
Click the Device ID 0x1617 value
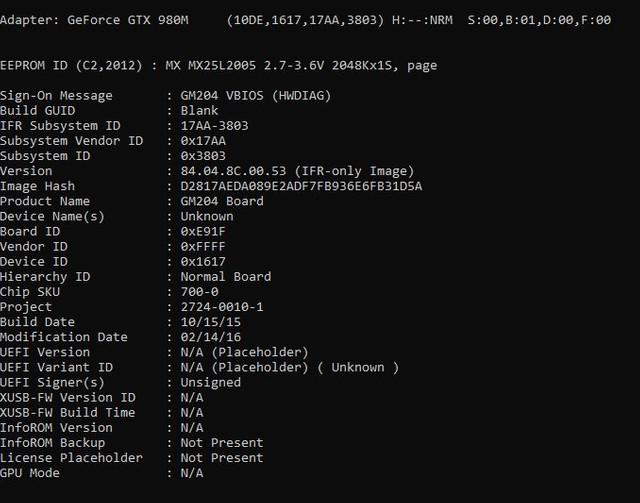tap(203, 262)
